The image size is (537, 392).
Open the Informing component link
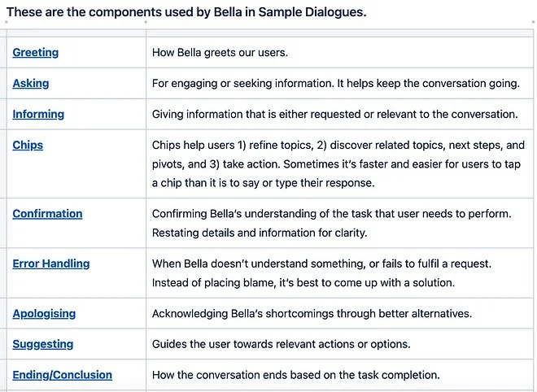click(38, 114)
